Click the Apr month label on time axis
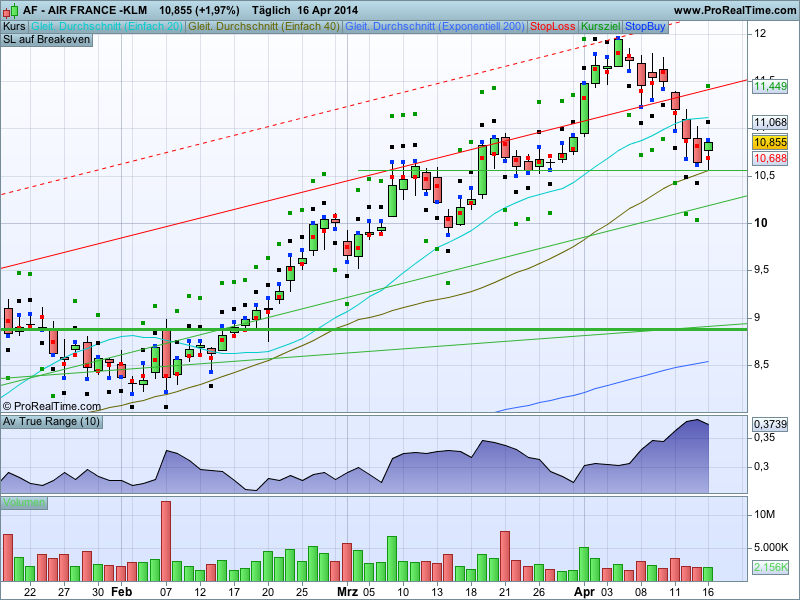The width and height of the screenshot is (800, 600). [x=584, y=592]
